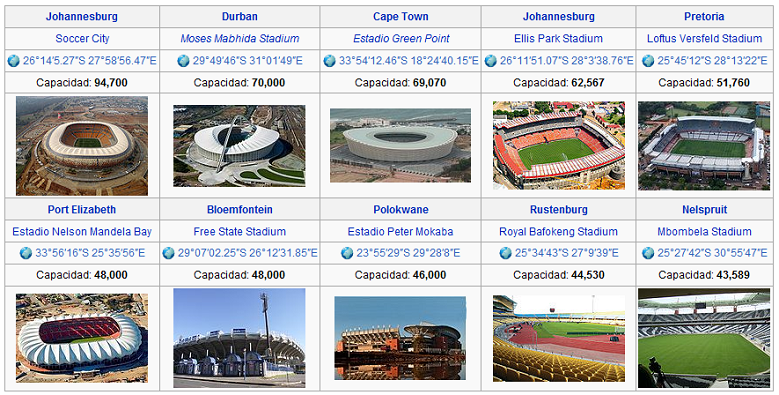This screenshot has width=779, height=395.
Task: Click globe icon beside Soccer City coordinates
Action: (13, 61)
